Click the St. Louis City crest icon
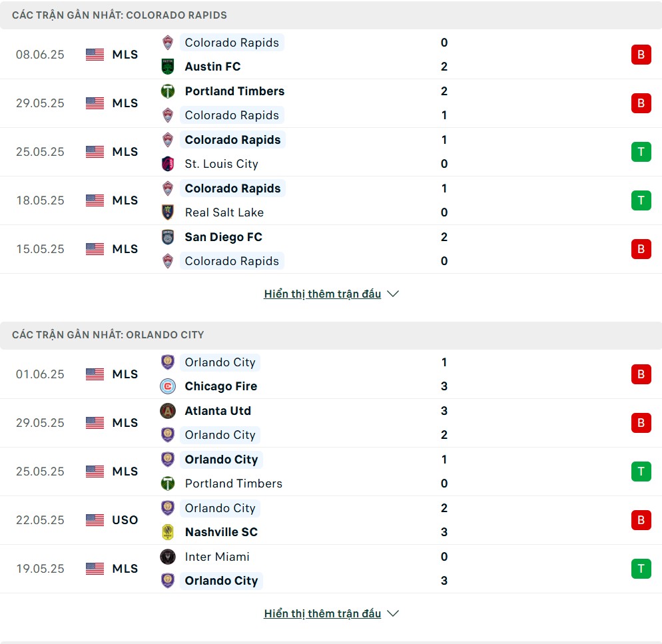Image resolution: width=662 pixels, height=644 pixels. tap(168, 164)
